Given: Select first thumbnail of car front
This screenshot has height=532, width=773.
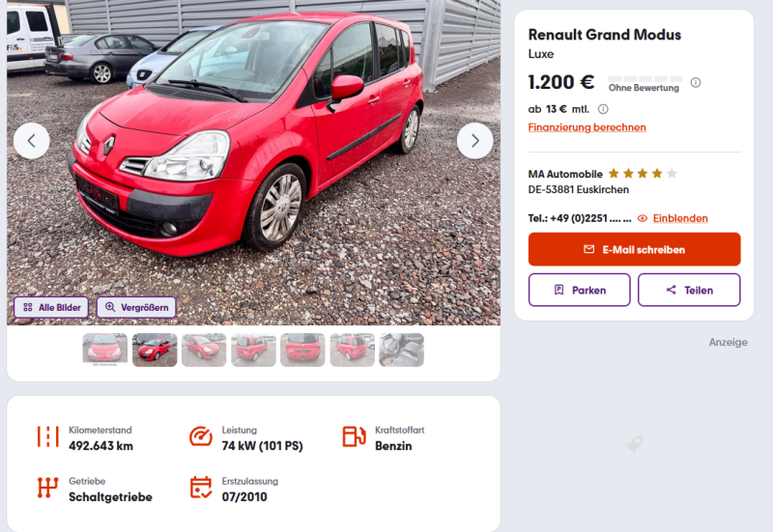Looking at the screenshot, I should (x=105, y=350).
